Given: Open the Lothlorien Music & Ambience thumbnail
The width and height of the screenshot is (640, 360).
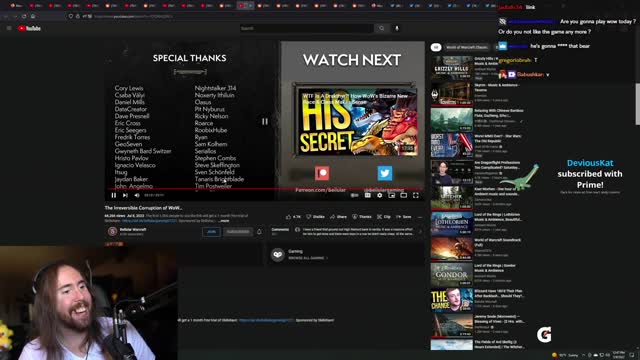Looking at the screenshot, I should [x=451, y=223].
